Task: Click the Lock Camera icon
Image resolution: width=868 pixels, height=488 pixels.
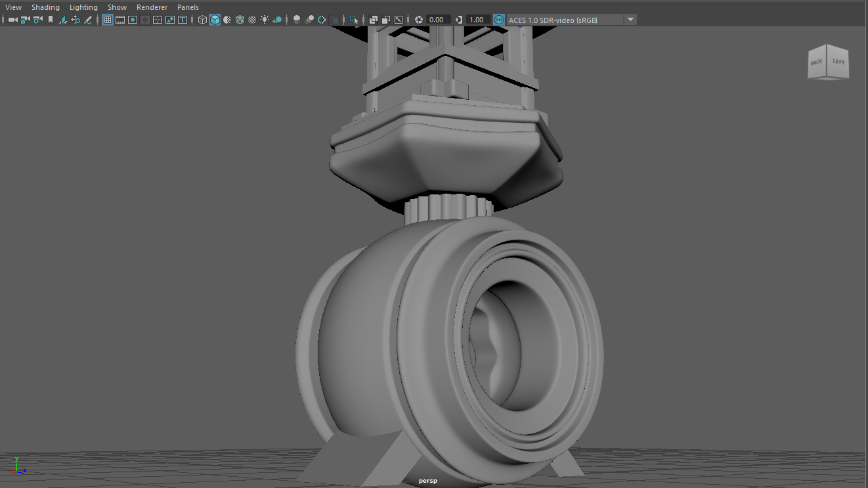Action: pos(25,20)
